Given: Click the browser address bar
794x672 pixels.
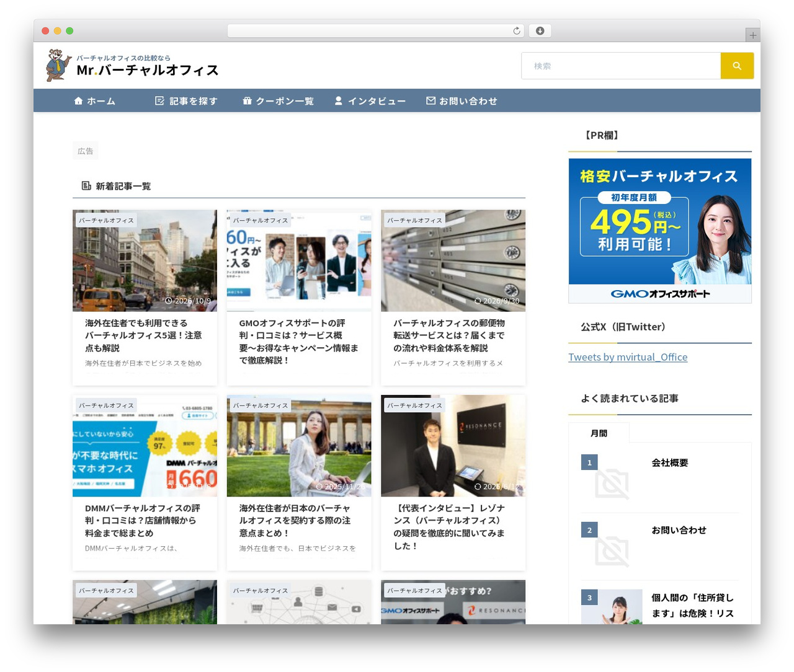Looking at the screenshot, I should (x=376, y=31).
